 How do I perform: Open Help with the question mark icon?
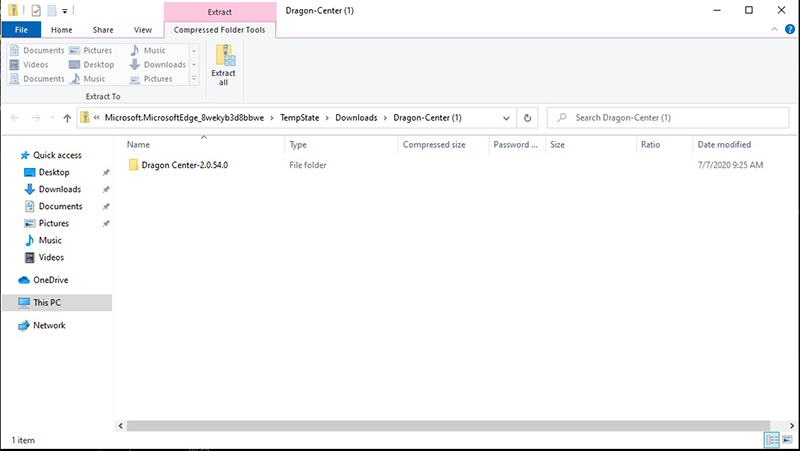click(x=787, y=30)
